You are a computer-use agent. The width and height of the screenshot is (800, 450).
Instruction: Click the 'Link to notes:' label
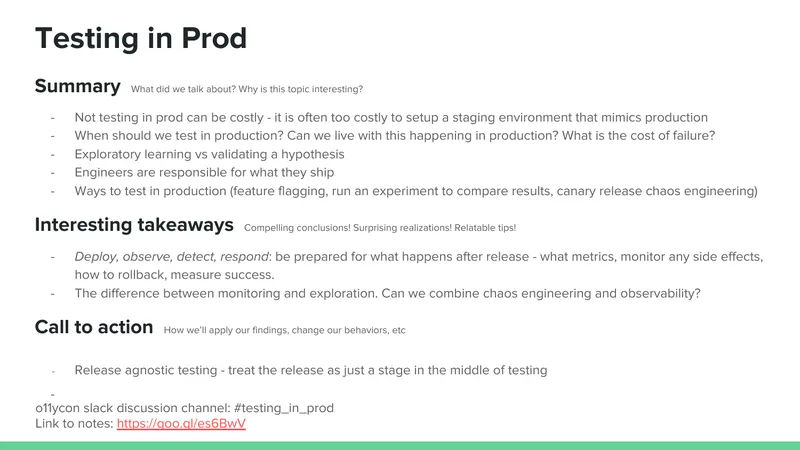point(74,423)
